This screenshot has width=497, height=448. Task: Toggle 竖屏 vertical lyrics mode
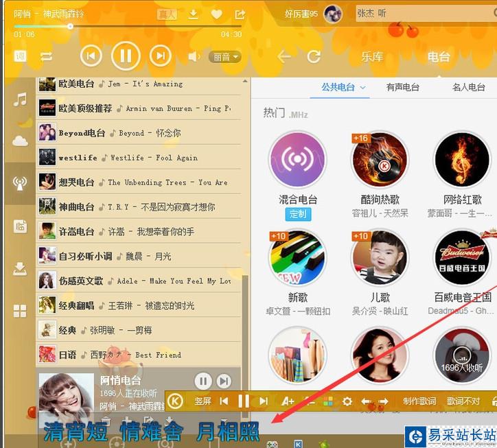tap(203, 401)
